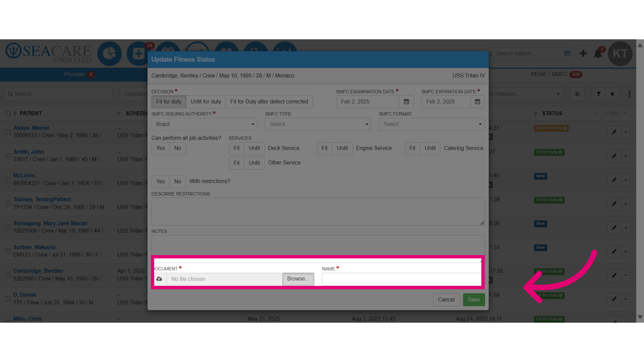Edit the Sumagang, Mary Jane row pencil icon
Image resolution: width=644 pixels, height=362 pixels.
614,227
